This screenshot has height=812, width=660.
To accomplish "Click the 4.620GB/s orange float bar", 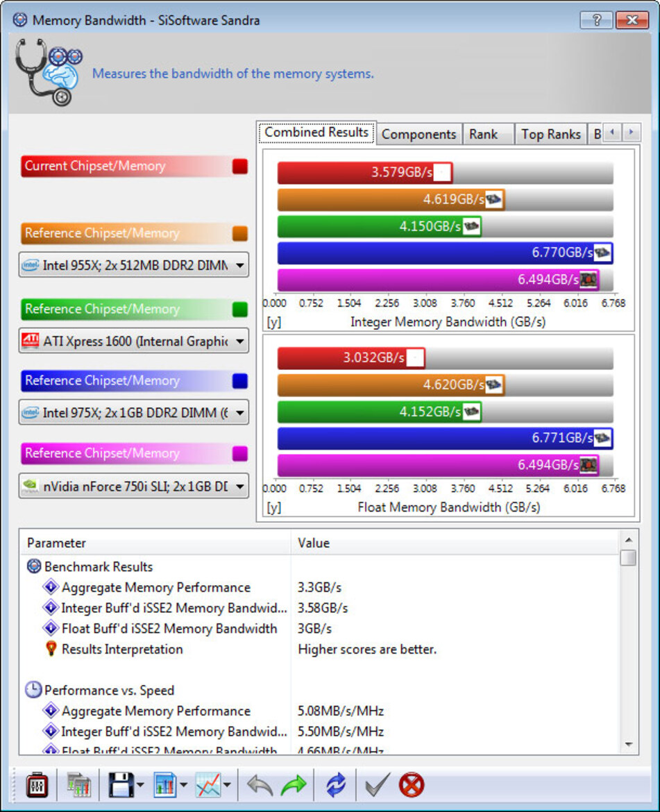I will click(391, 384).
